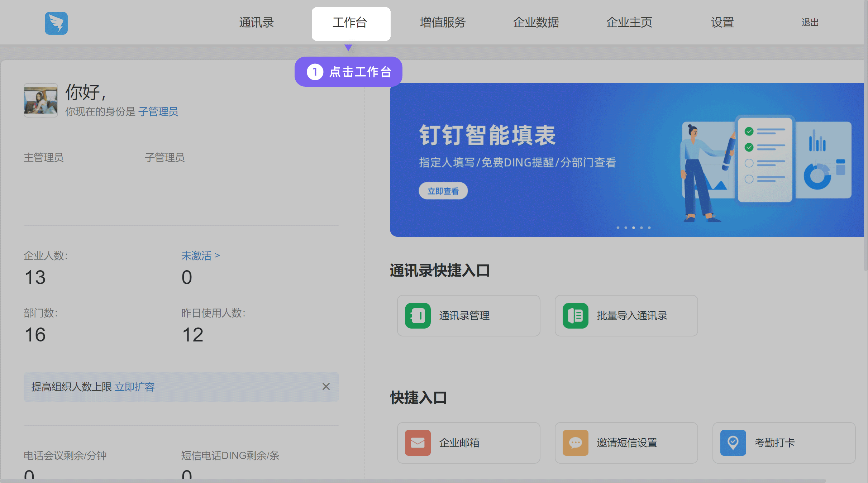Click the user avatar photo
The height and width of the screenshot is (483, 868).
pos(41,100)
